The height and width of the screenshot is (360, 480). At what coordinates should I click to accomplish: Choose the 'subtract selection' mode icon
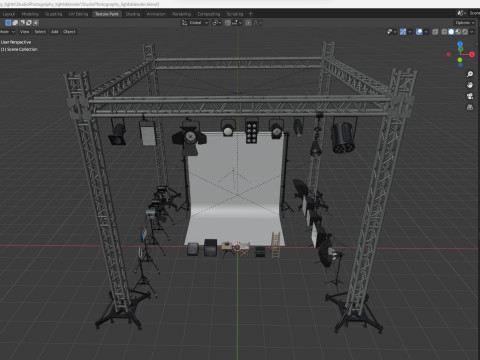(22, 23)
